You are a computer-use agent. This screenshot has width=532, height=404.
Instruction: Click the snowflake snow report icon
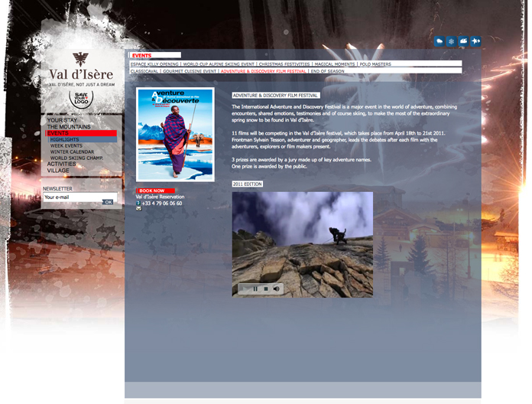click(x=452, y=41)
